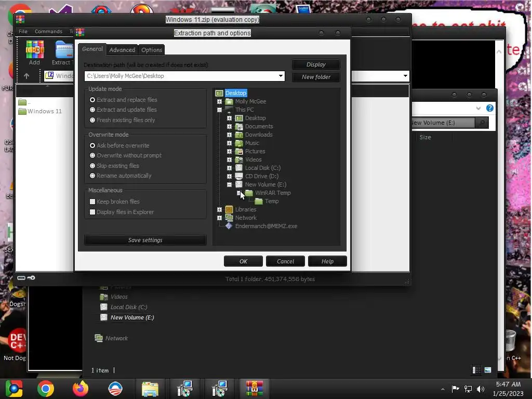Confirm extraction with OK button

[x=243, y=261]
